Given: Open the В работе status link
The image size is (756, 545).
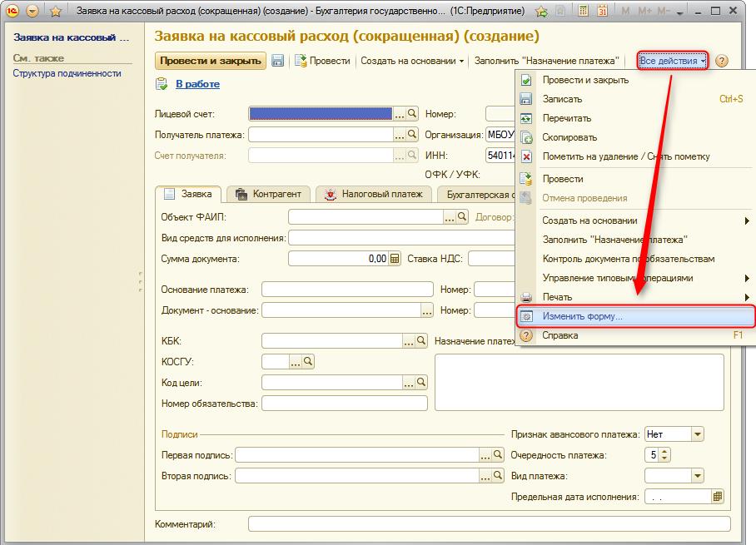Looking at the screenshot, I should pyautogui.click(x=197, y=84).
